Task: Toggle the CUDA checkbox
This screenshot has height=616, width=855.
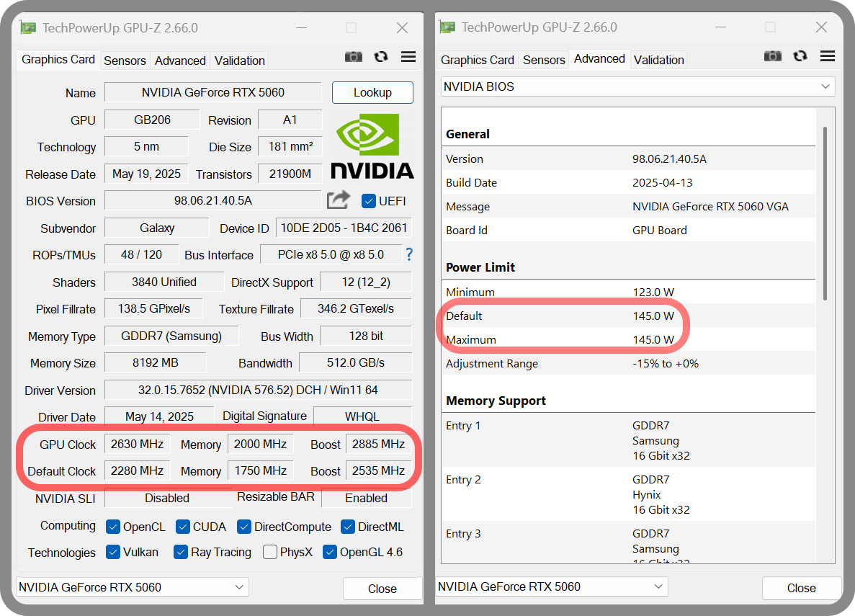Action: pyautogui.click(x=183, y=527)
